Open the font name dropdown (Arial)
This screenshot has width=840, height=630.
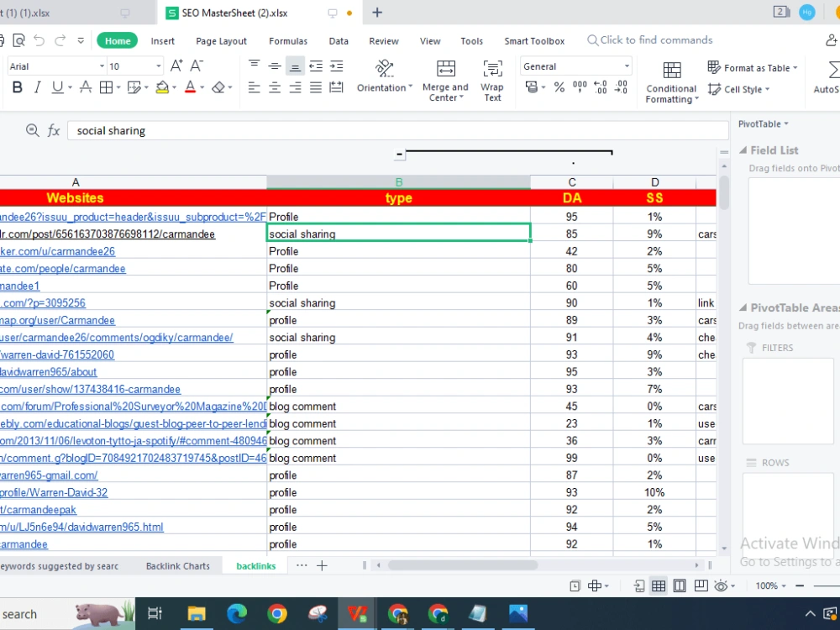coord(102,66)
